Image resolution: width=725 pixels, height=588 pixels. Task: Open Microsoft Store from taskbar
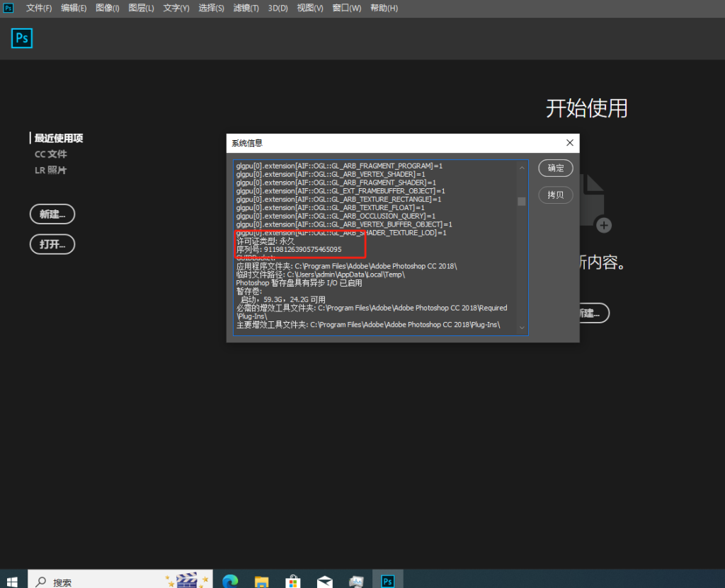293,581
